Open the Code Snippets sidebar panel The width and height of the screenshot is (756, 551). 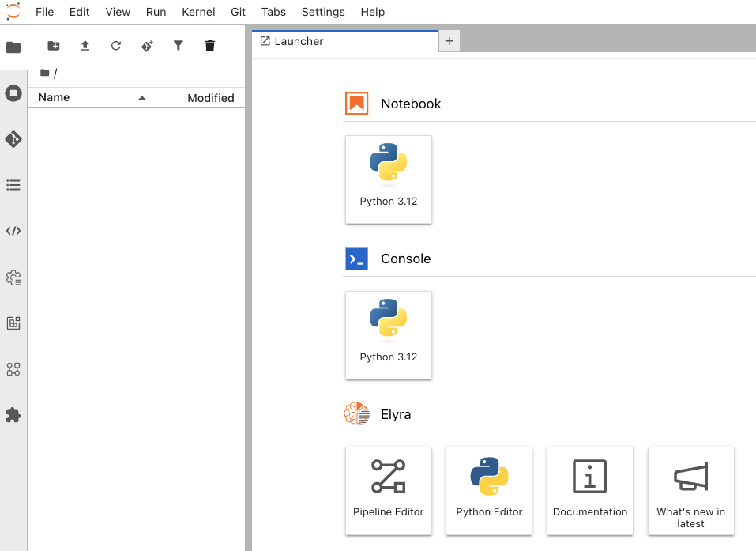click(x=13, y=231)
